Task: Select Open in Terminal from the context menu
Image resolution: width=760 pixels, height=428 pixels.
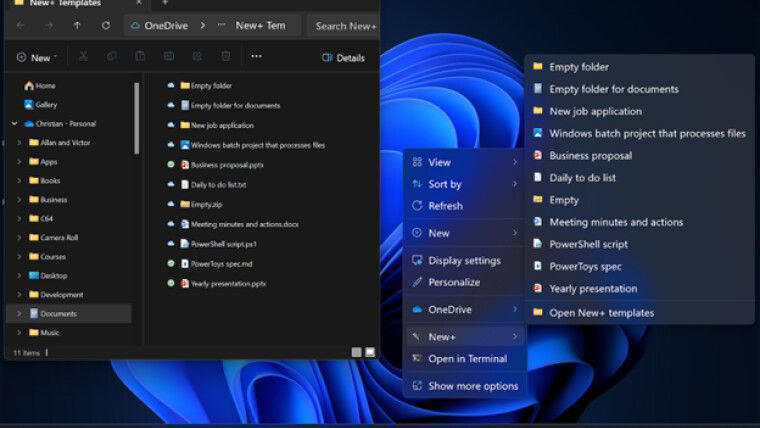Action: [467, 358]
